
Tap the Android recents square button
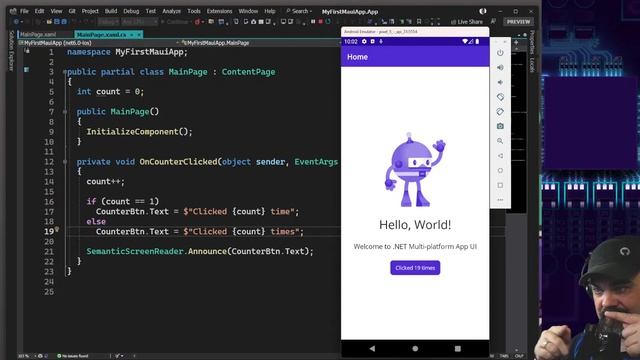458,349
